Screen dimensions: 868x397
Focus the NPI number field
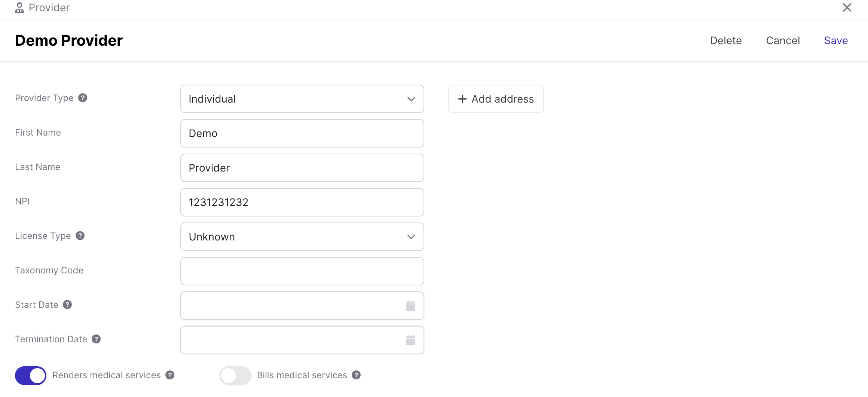(302, 202)
